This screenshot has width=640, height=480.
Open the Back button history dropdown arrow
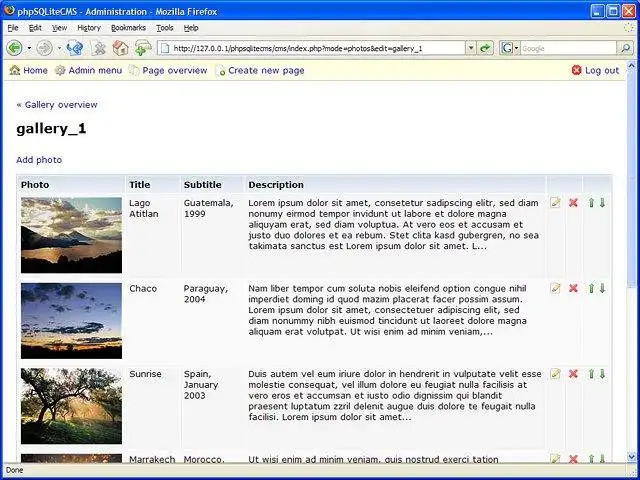coord(29,48)
